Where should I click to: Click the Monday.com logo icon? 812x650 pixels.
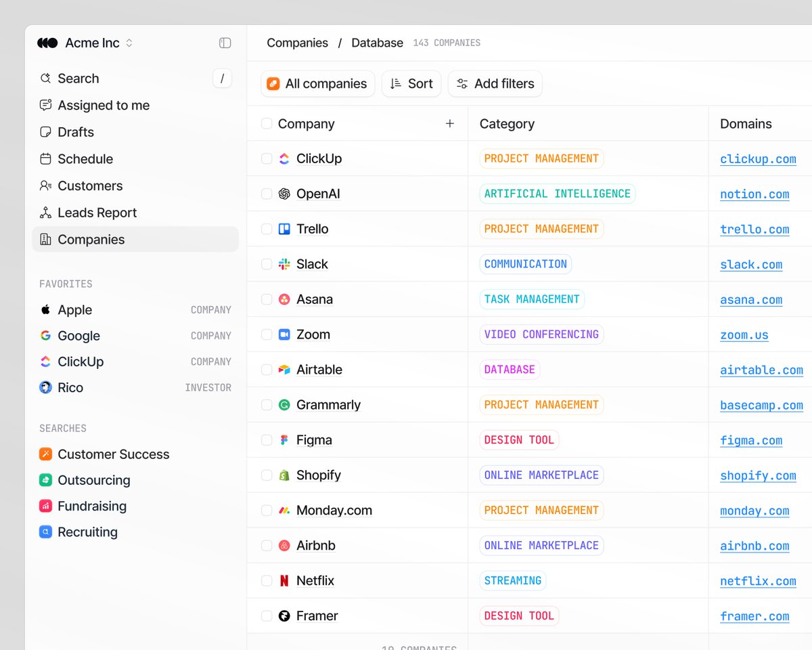point(284,511)
